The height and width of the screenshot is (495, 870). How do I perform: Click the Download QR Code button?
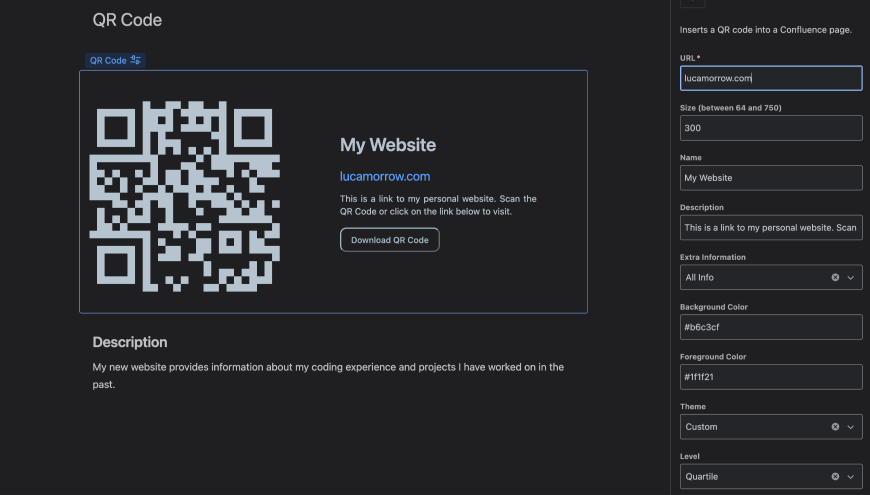tap(390, 240)
